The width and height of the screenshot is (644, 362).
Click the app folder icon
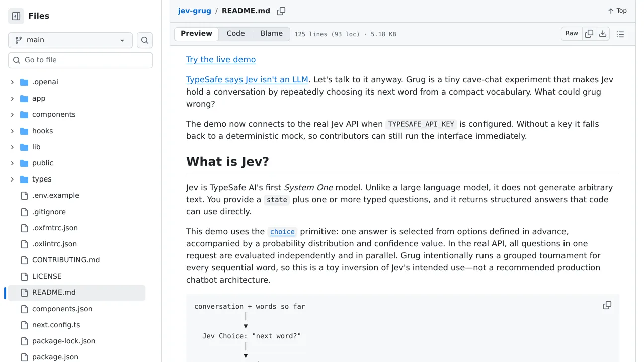tap(24, 99)
